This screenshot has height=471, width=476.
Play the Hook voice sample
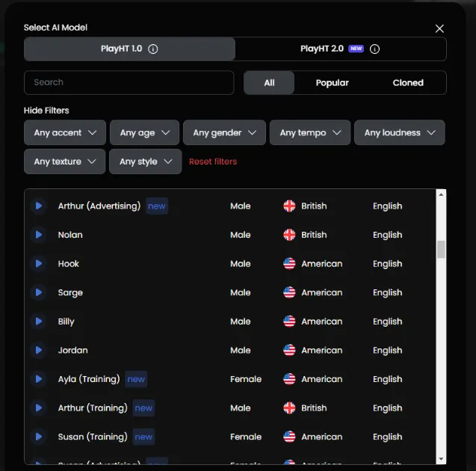click(39, 264)
